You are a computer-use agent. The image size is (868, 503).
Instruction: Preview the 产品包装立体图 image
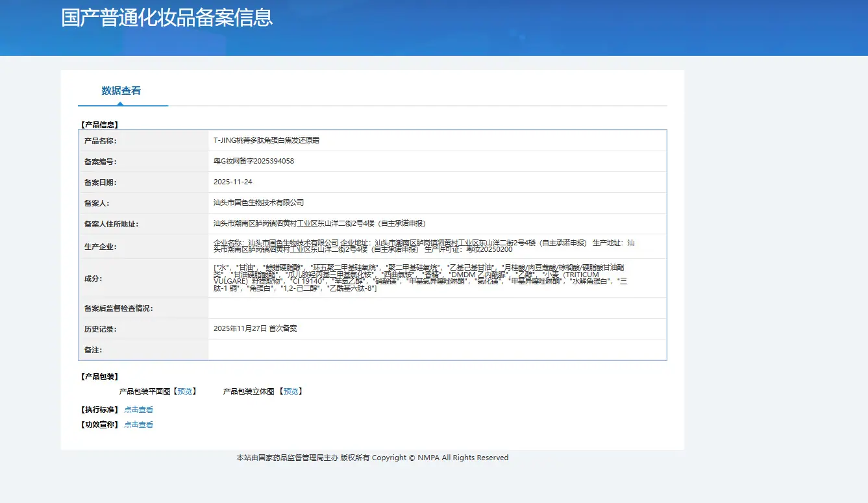point(291,391)
